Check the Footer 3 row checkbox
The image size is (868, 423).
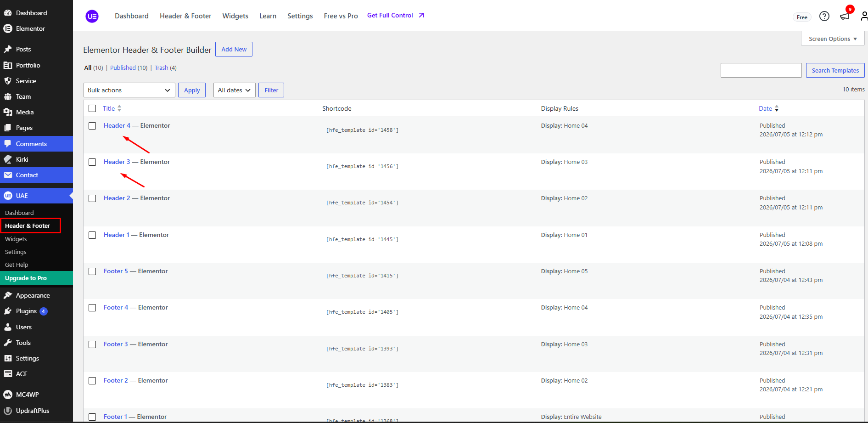tap(92, 344)
